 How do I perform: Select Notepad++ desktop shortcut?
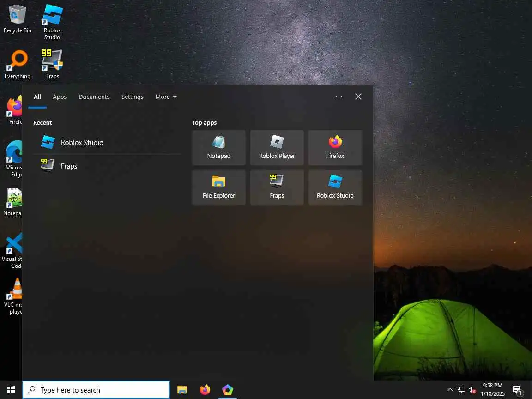pyautogui.click(x=13, y=202)
